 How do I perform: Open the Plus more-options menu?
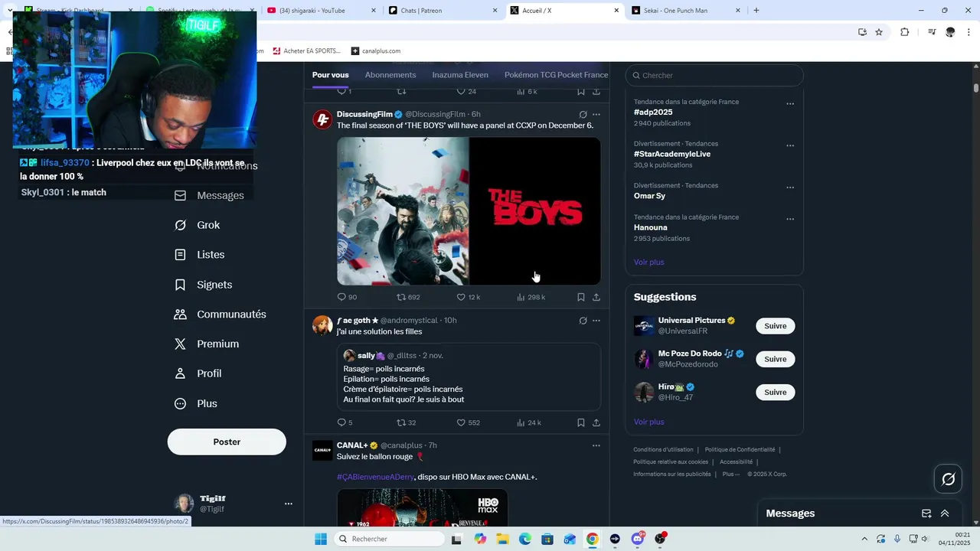click(x=195, y=403)
